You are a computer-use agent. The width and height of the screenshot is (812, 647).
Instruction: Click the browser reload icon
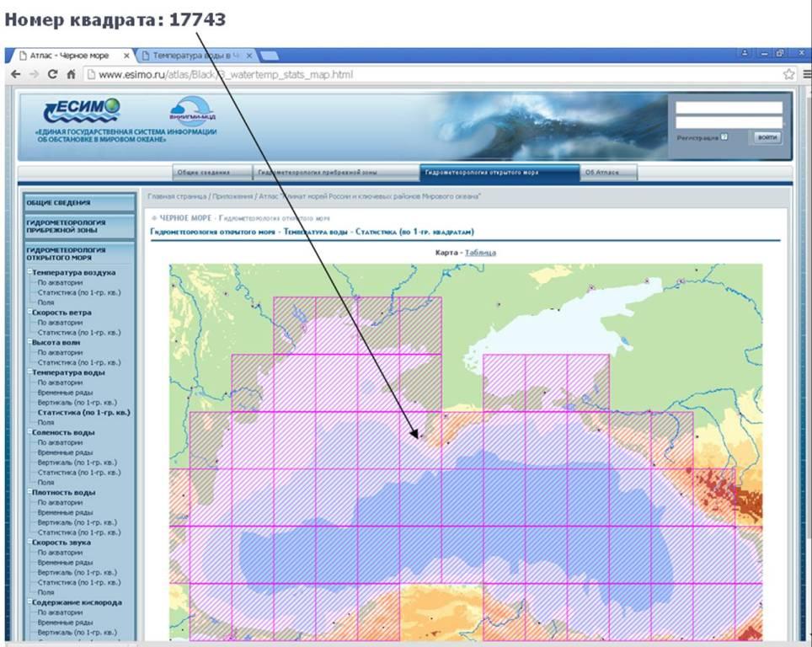pyautogui.click(x=52, y=74)
